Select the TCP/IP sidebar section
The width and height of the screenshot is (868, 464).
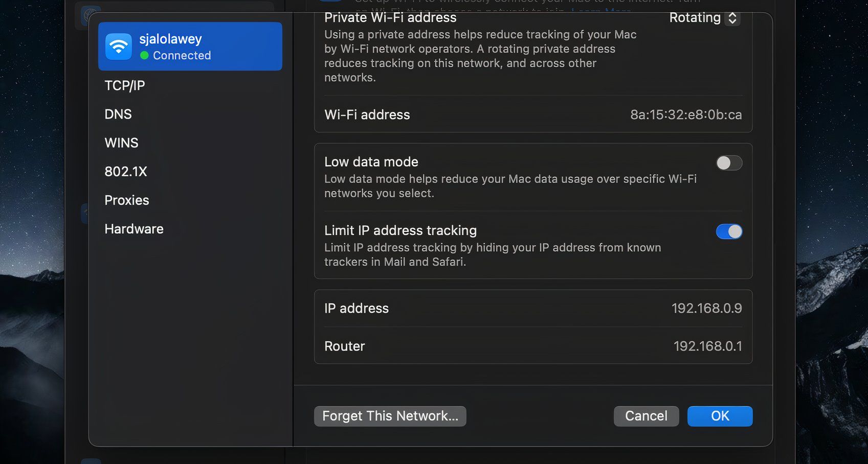(x=124, y=85)
